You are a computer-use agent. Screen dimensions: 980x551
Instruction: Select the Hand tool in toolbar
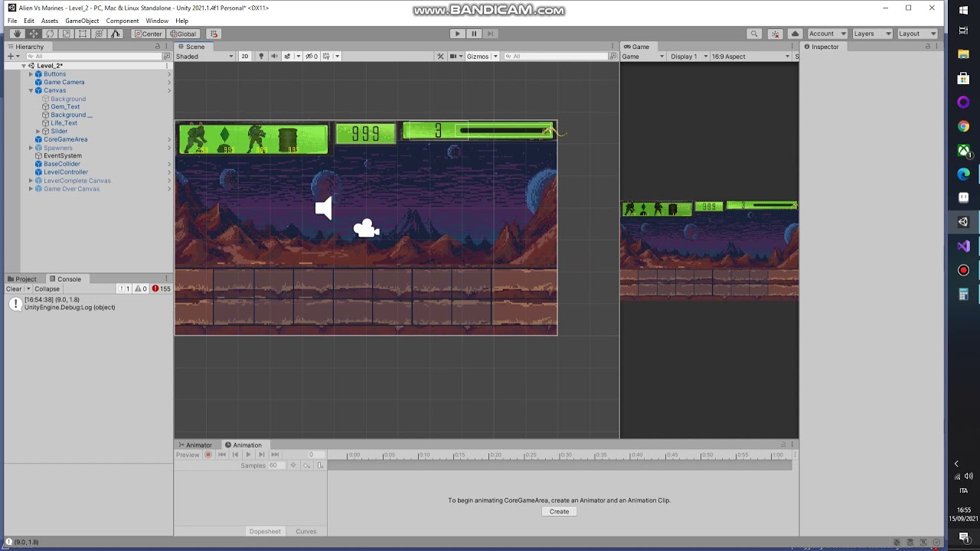click(x=17, y=34)
